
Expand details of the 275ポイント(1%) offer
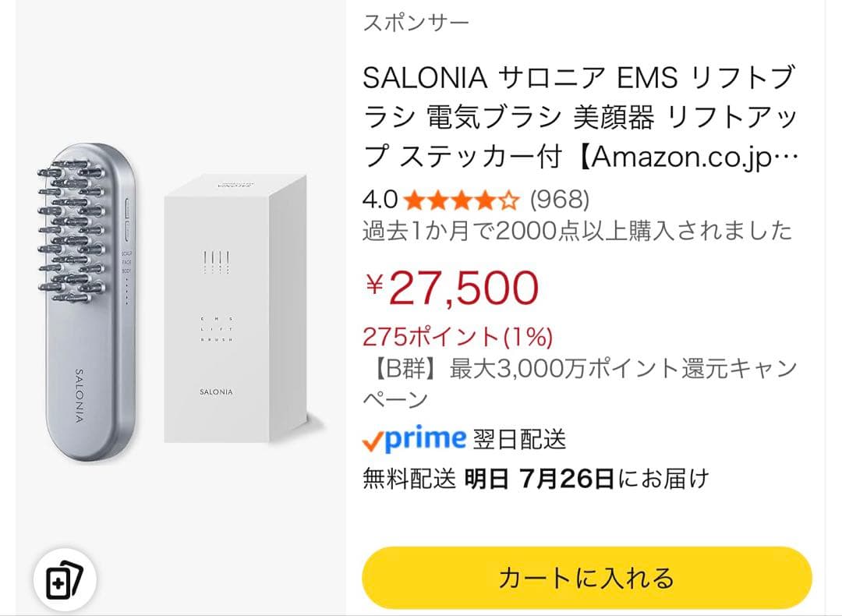456,335
